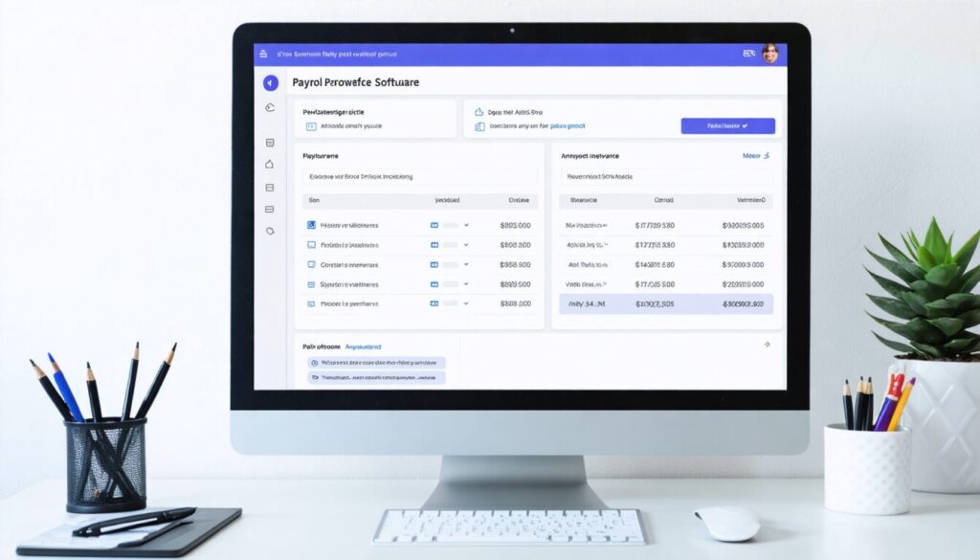Open the hamburger menu in purple header
Viewport: 980px width, 560px height.
tap(263, 54)
